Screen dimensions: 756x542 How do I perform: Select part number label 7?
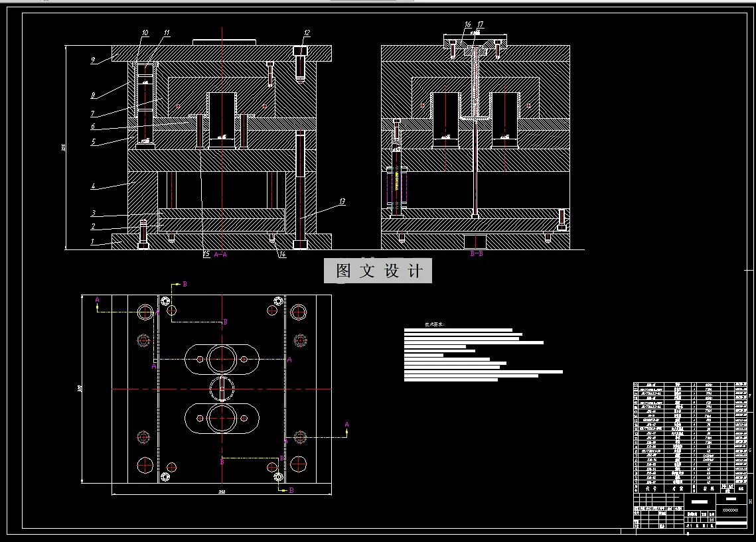point(92,113)
